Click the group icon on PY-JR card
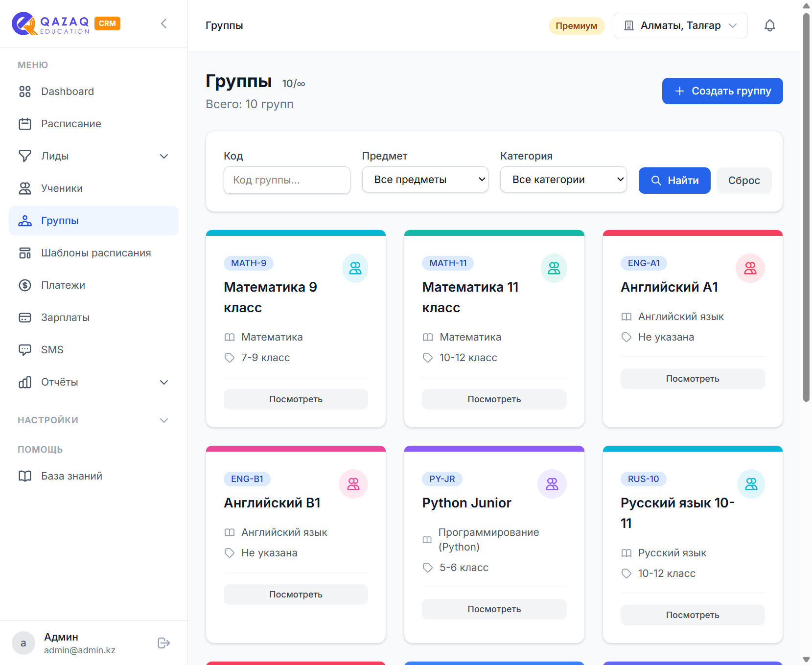812x665 pixels. tap(552, 484)
